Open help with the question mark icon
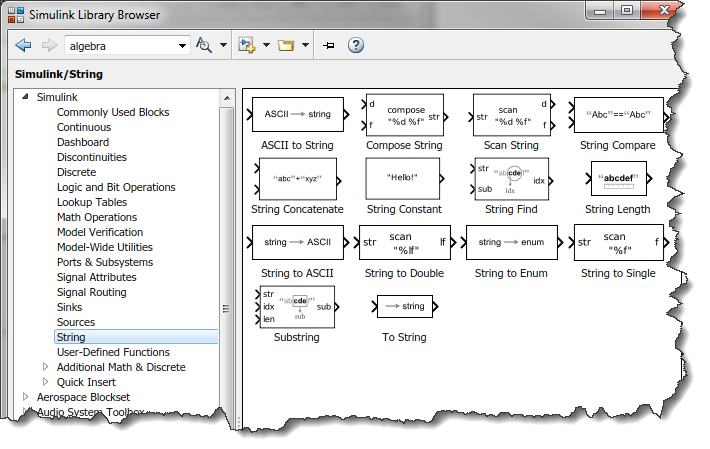 [355, 45]
